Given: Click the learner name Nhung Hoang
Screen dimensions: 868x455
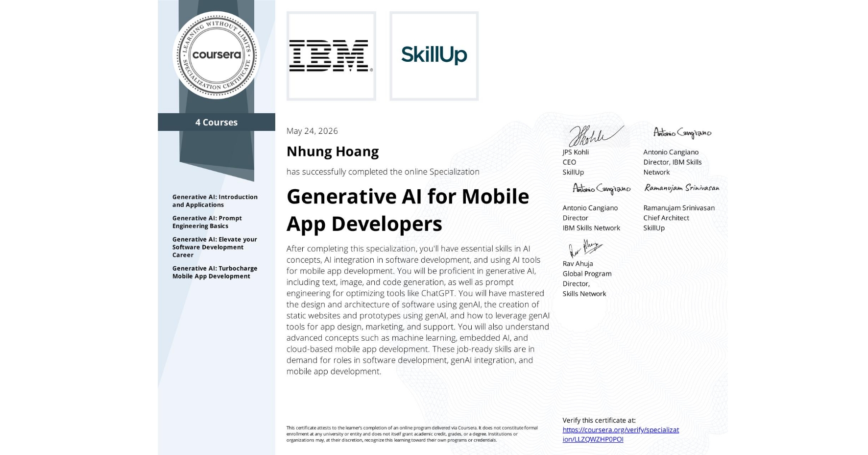Looking at the screenshot, I should point(333,152).
